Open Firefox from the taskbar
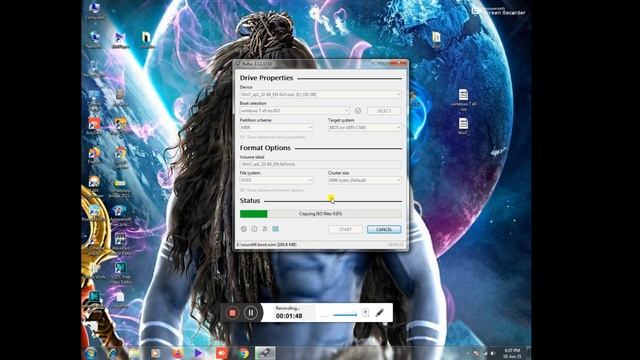Screen dimensions: 640x360 click(177, 353)
